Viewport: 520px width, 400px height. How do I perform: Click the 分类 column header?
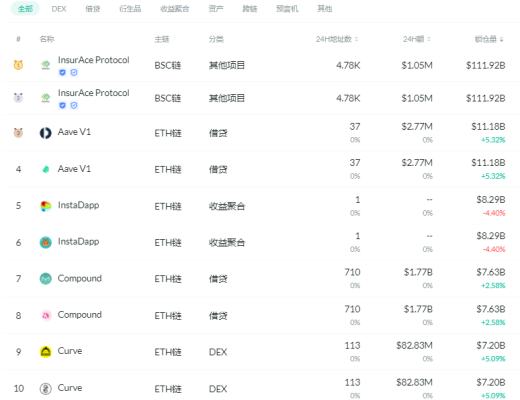point(216,39)
